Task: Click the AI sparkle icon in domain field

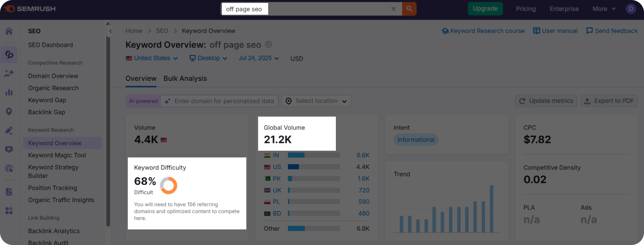Action: point(167,101)
